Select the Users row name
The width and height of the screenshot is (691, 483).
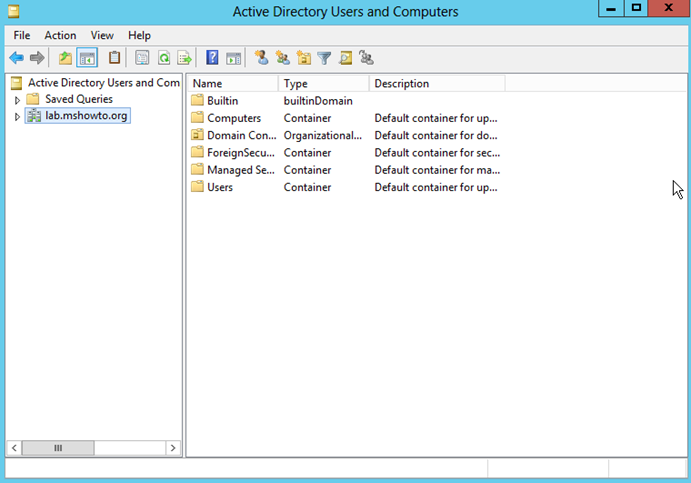[220, 187]
